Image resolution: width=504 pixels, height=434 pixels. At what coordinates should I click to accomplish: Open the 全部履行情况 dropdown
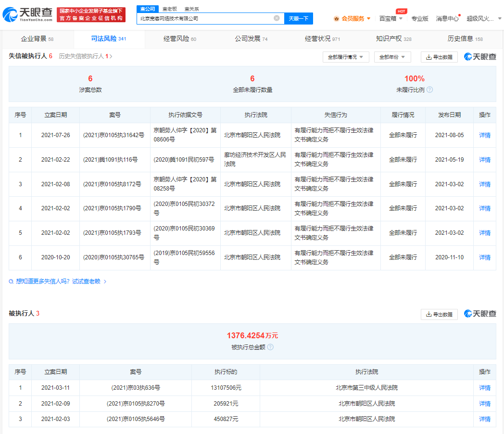click(x=344, y=57)
